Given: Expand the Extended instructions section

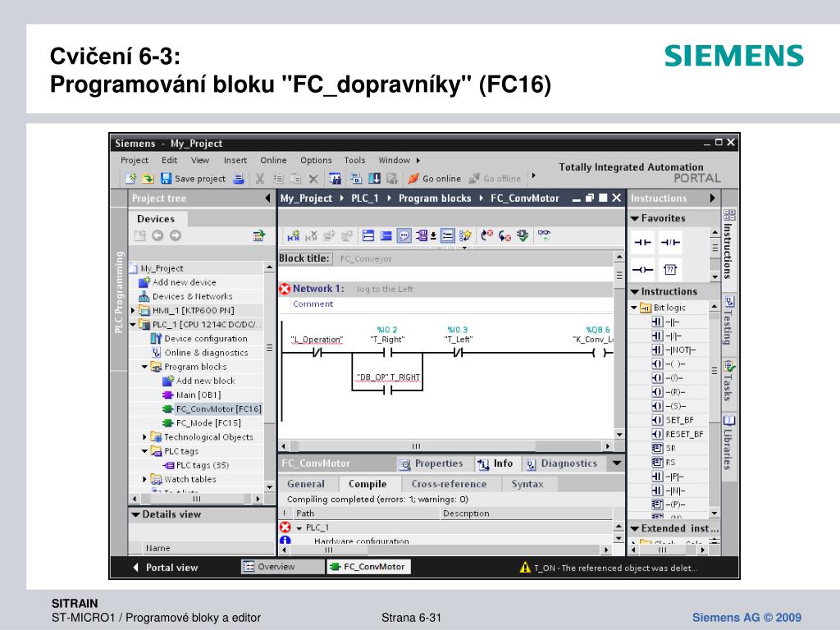Looking at the screenshot, I should pyautogui.click(x=635, y=529).
